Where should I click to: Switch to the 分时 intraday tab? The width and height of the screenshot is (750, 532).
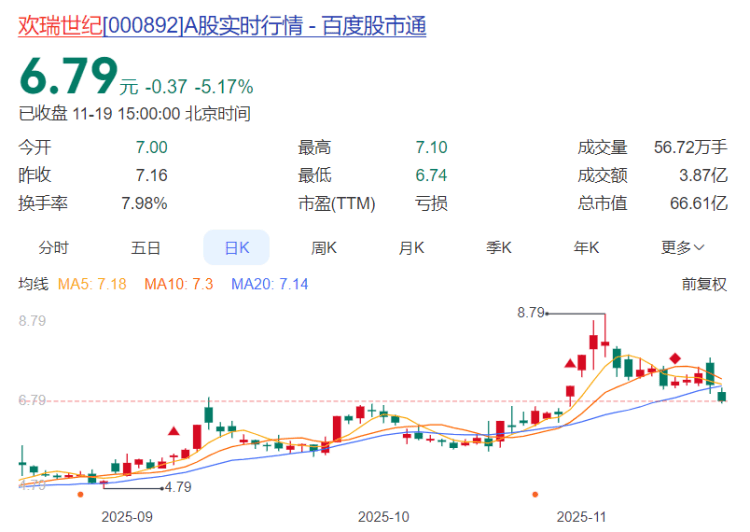pyautogui.click(x=54, y=247)
